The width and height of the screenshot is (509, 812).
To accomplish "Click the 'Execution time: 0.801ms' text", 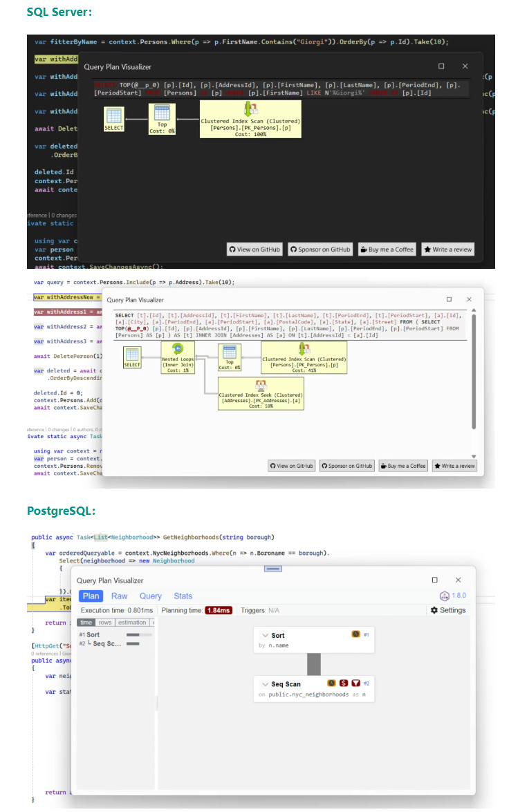I will 117,610.
